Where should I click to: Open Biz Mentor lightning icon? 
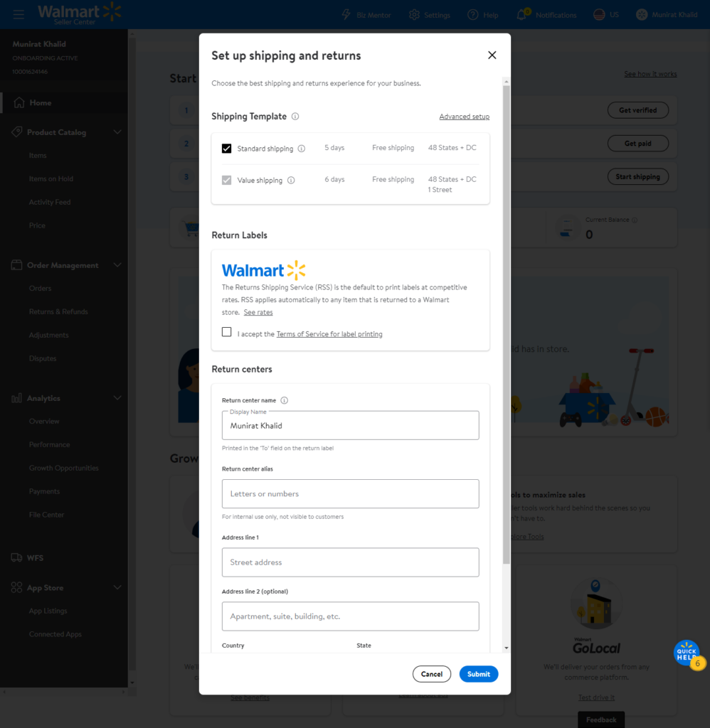coord(346,15)
